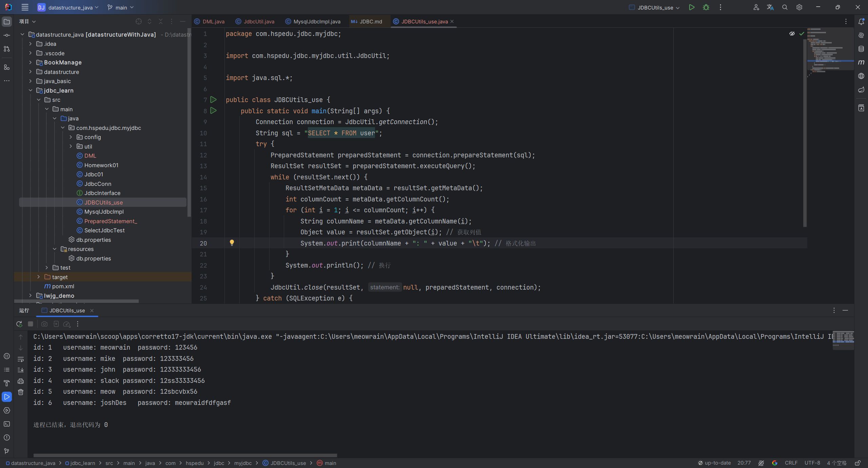Switch to the JdbcUtil.java tab
This screenshot has width=868, height=468.
tap(259, 21)
